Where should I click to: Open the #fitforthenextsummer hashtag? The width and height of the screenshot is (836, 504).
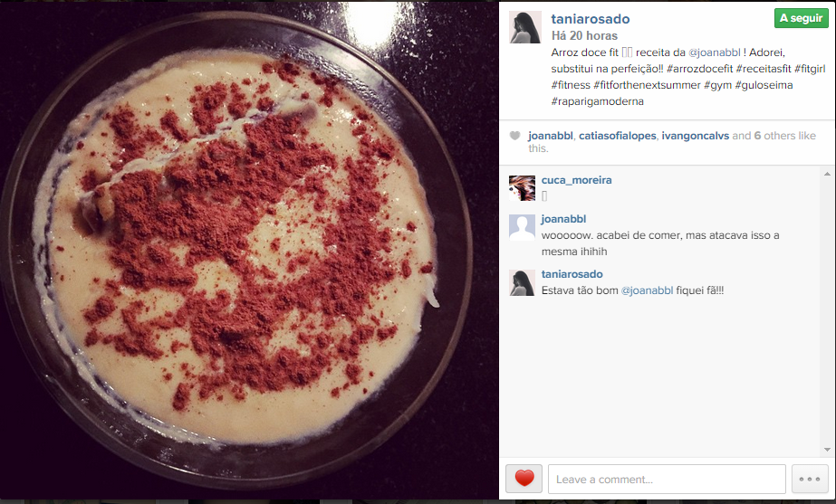[x=647, y=85]
